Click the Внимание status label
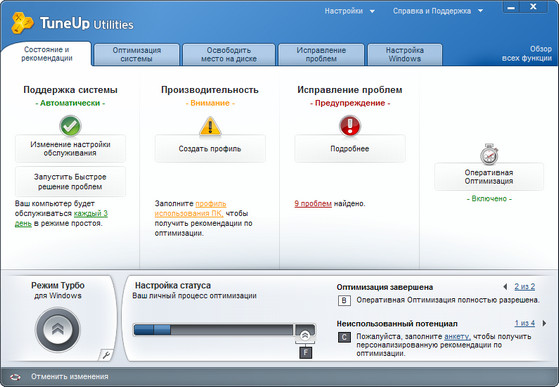Image resolution: width=559 pixels, height=387 pixels. [210, 103]
